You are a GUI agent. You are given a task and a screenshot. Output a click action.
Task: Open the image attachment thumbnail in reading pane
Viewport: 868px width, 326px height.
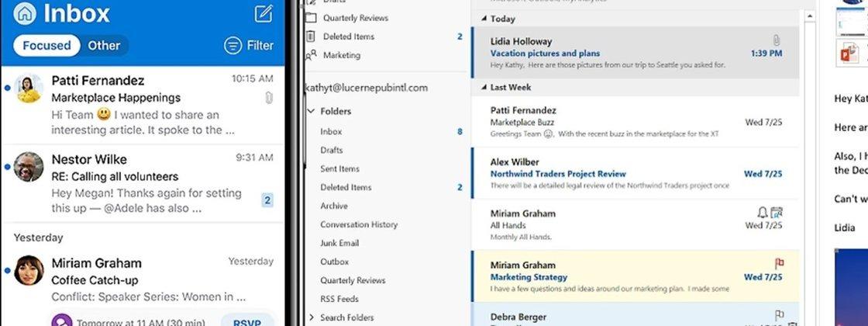pyautogui.click(x=852, y=21)
